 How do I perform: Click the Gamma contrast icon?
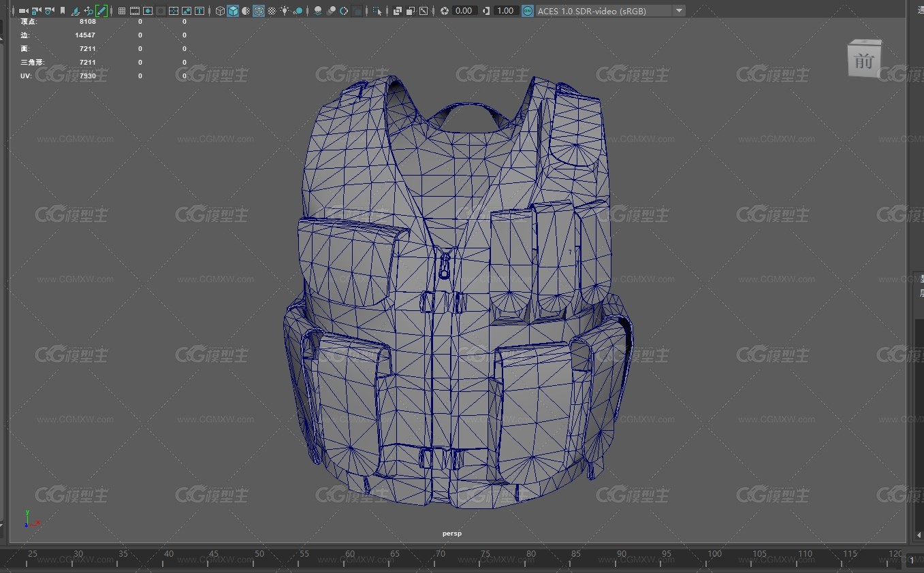pos(485,11)
